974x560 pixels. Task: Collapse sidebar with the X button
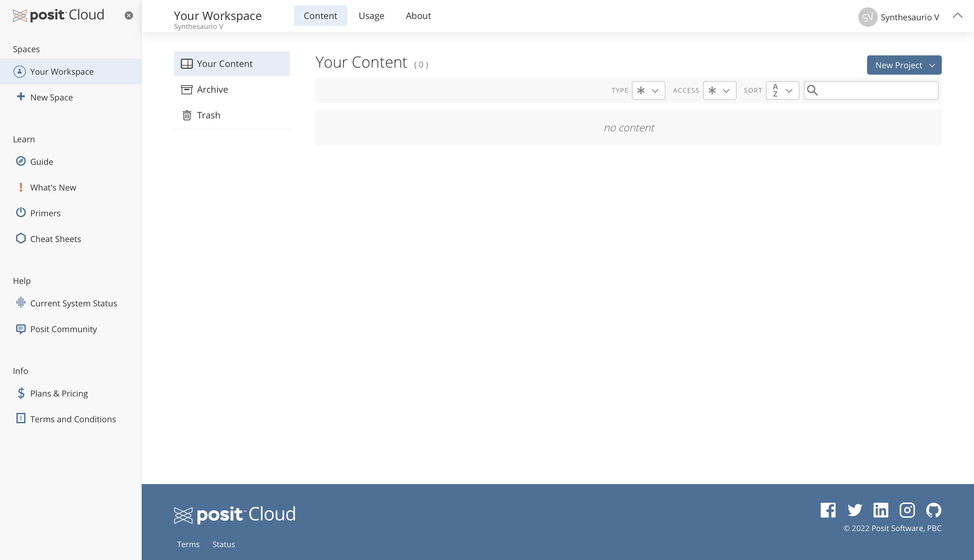(129, 15)
